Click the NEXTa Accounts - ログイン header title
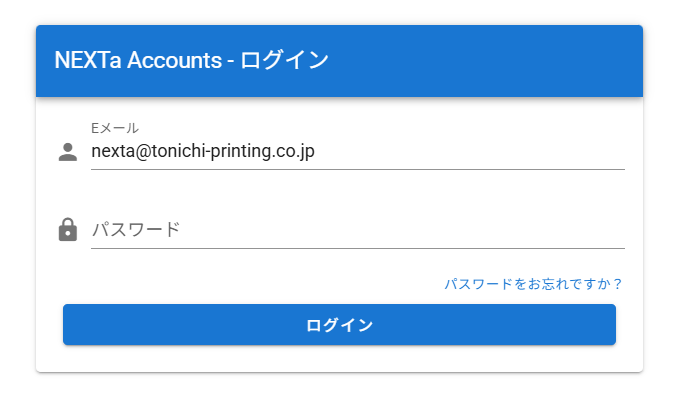The width and height of the screenshot is (682, 403). tap(192, 60)
